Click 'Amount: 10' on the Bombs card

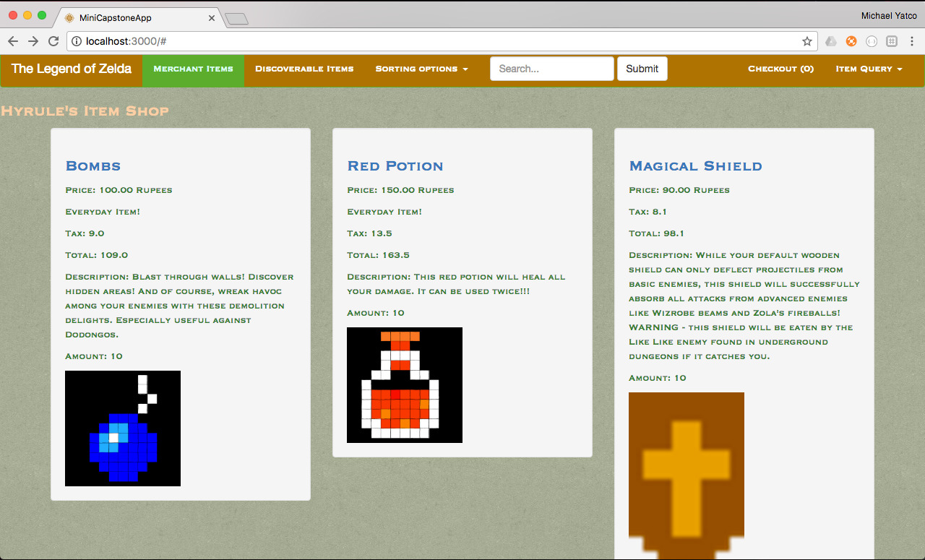94,357
